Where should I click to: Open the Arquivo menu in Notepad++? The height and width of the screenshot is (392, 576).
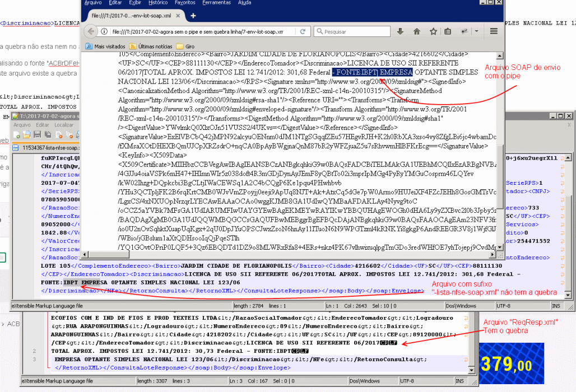coord(22,125)
